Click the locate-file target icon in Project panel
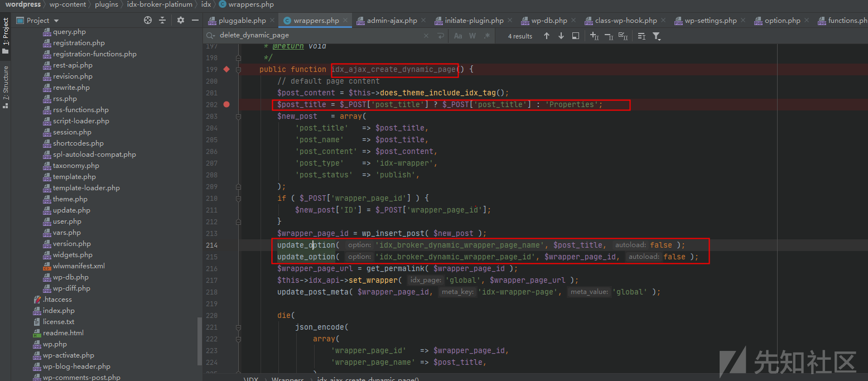868x381 pixels. (148, 20)
